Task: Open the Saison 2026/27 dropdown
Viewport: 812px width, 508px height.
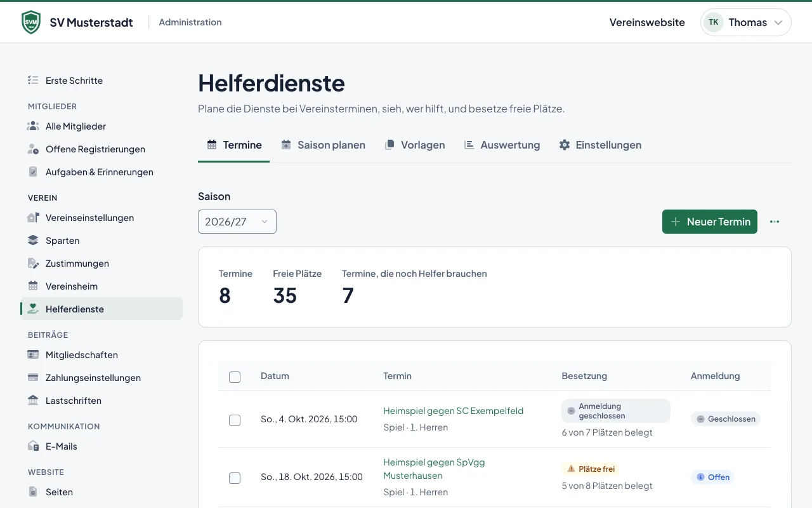Action: click(x=237, y=222)
